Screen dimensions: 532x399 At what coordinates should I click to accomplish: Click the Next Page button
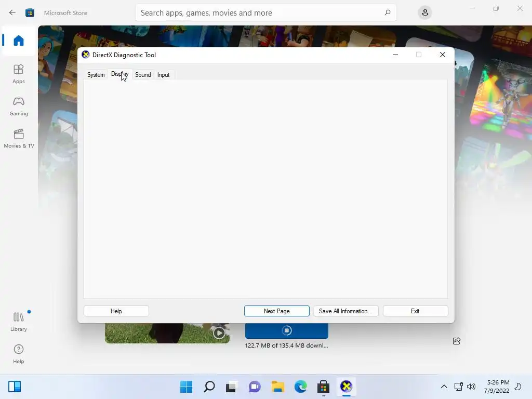(276, 311)
